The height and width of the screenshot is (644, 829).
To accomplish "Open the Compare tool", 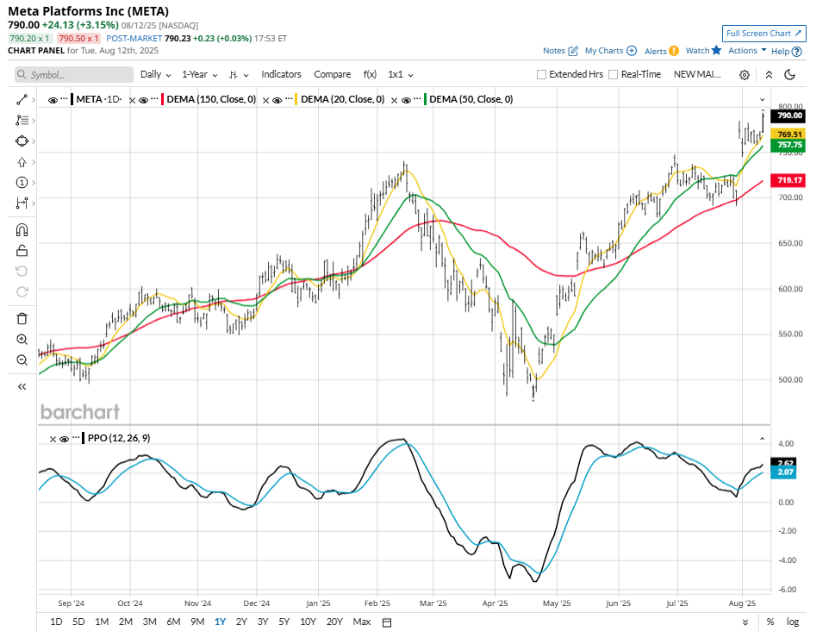I will click(x=332, y=74).
